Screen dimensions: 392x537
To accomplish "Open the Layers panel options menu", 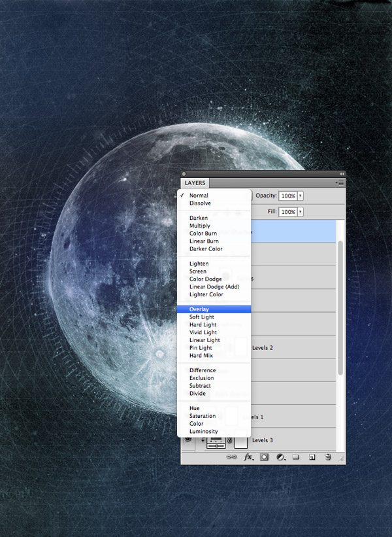I will pos(340,183).
